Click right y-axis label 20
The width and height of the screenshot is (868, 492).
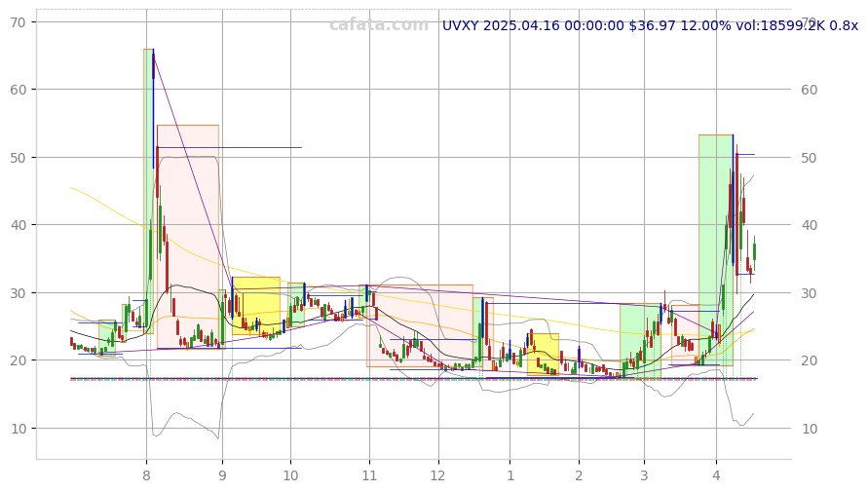coord(809,360)
